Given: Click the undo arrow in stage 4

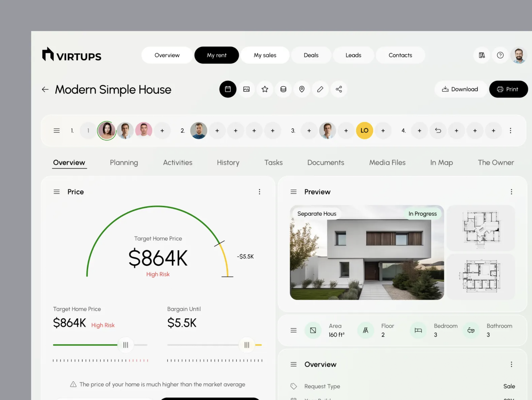Looking at the screenshot, I should [438, 131].
